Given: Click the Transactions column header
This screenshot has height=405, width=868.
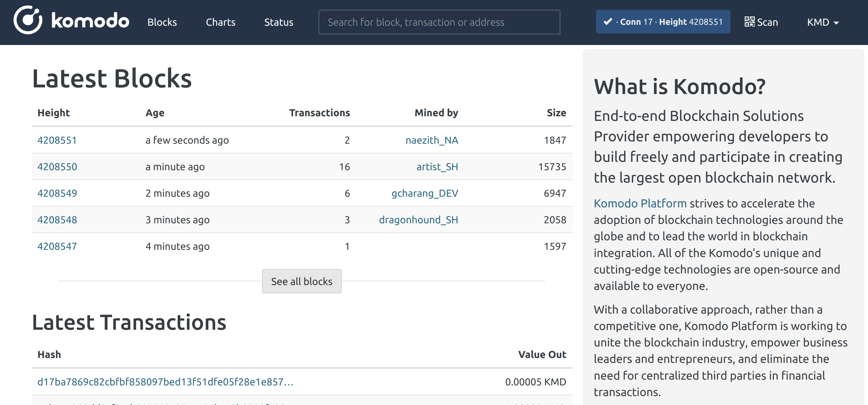Looking at the screenshot, I should pyautogui.click(x=320, y=113).
